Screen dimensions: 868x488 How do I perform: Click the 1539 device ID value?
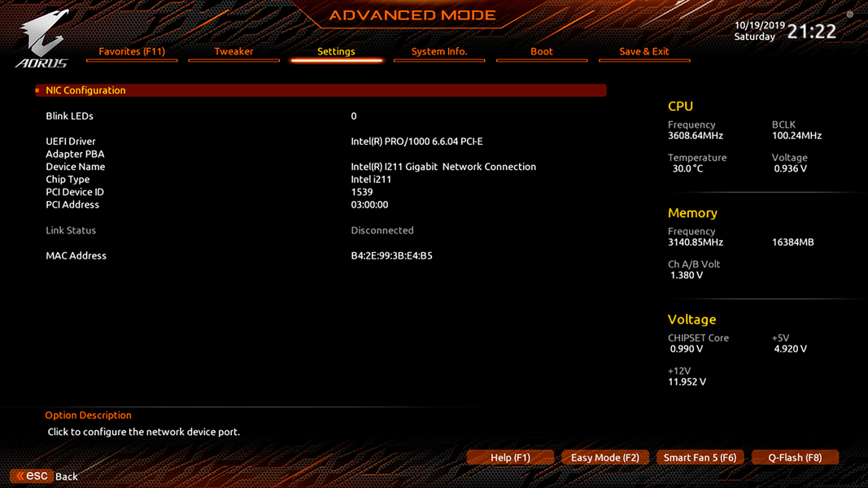[362, 192]
